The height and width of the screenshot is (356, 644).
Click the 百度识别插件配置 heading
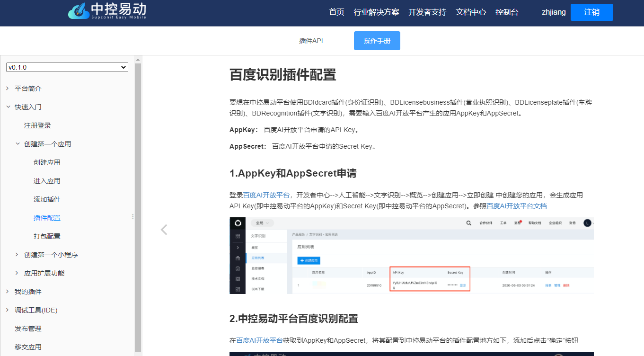tap(283, 75)
